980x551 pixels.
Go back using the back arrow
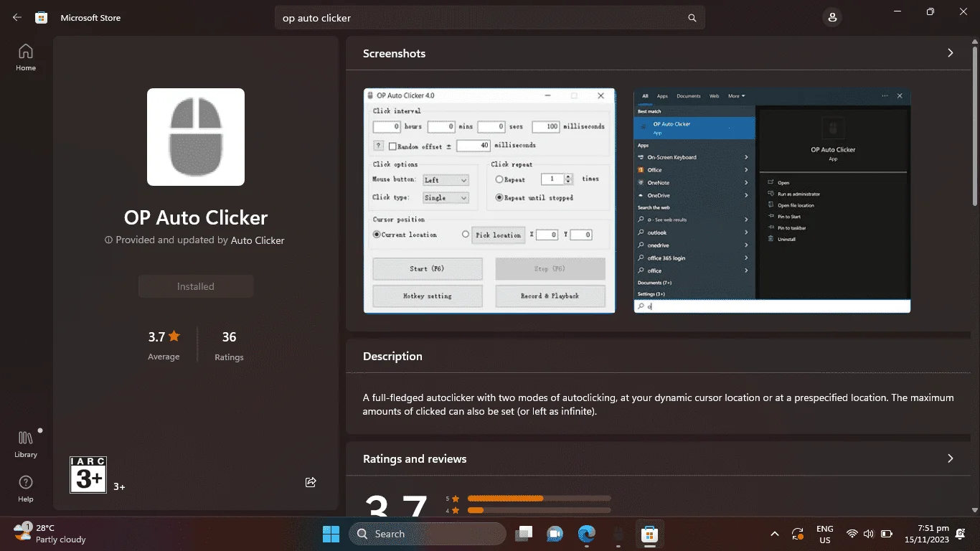point(17,18)
